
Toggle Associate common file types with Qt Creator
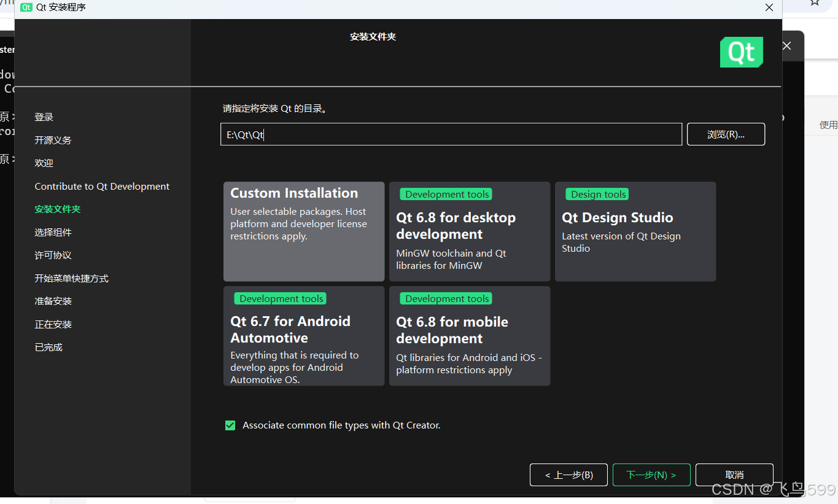click(230, 425)
